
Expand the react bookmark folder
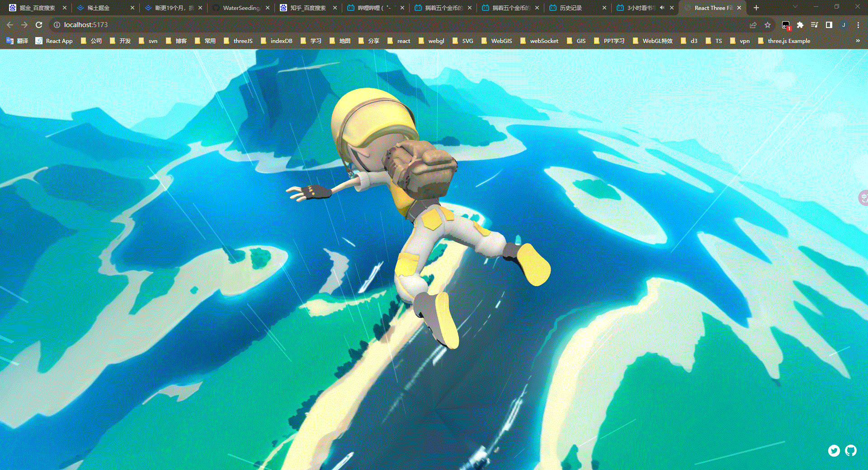399,41
